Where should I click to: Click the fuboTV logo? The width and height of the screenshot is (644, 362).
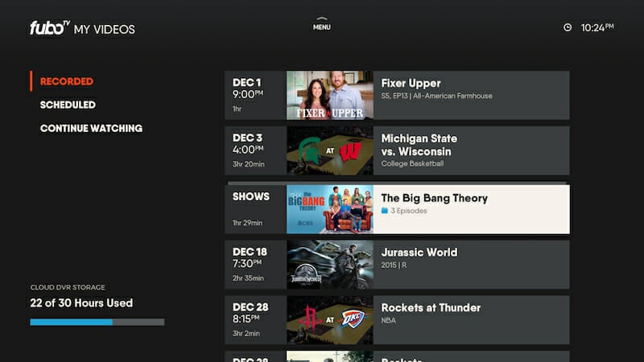pyautogui.click(x=50, y=28)
